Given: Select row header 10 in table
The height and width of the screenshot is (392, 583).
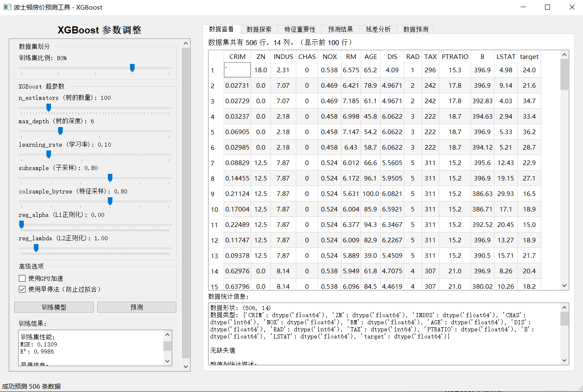Looking at the screenshot, I should pyautogui.click(x=216, y=209).
